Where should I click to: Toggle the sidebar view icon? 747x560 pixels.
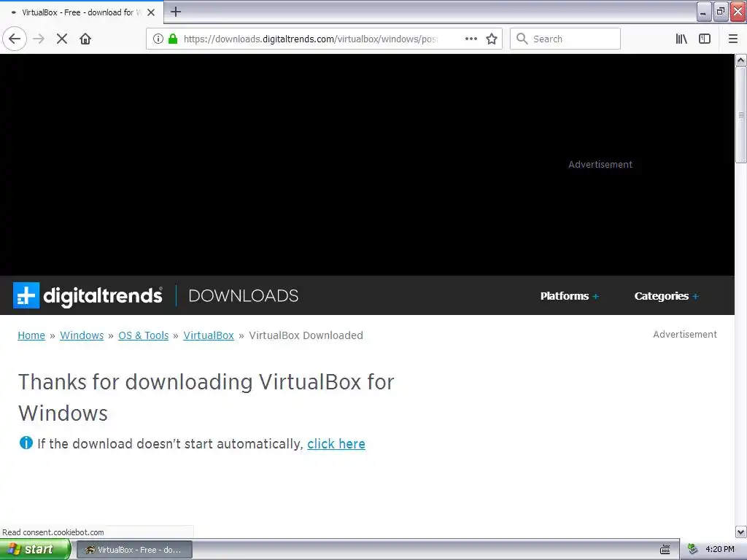point(705,39)
